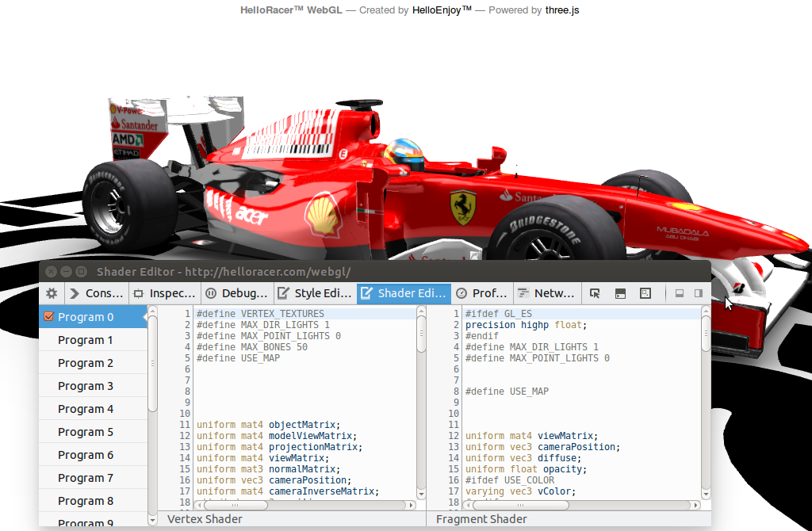Switch to the Style Editor tab

[316, 292]
